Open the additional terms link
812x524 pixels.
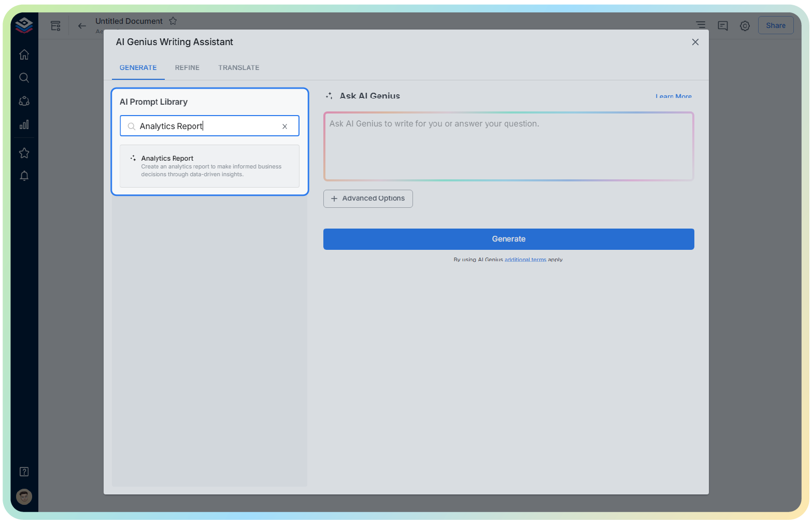click(525, 260)
